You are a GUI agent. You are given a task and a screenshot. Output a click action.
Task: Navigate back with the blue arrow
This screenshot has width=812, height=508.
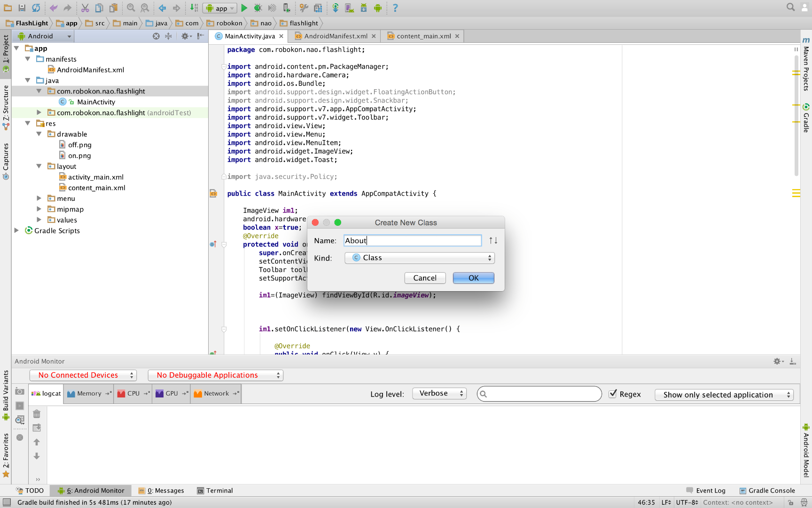(162, 8)
